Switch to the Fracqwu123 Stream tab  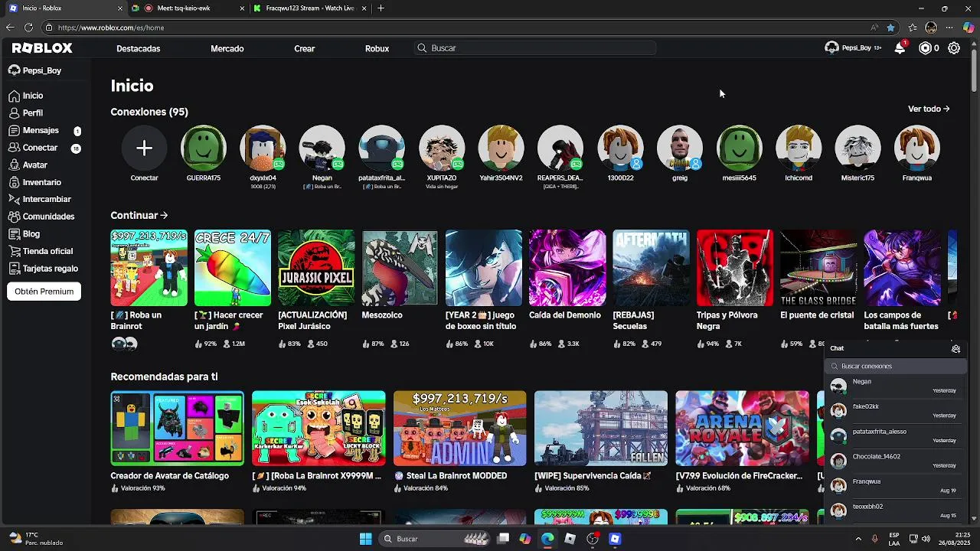[310, 8]
